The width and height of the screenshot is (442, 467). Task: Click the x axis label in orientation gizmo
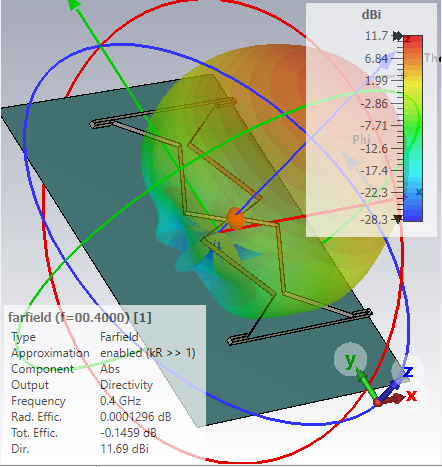(x=412, y=396)
